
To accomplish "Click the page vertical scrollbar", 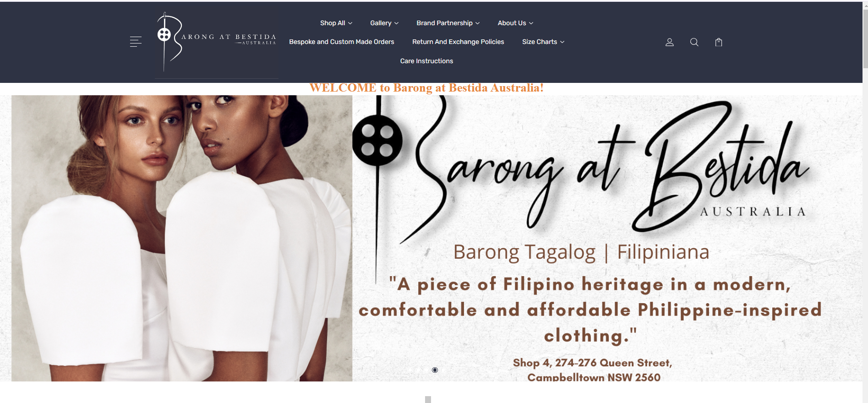I will (865, 201).
